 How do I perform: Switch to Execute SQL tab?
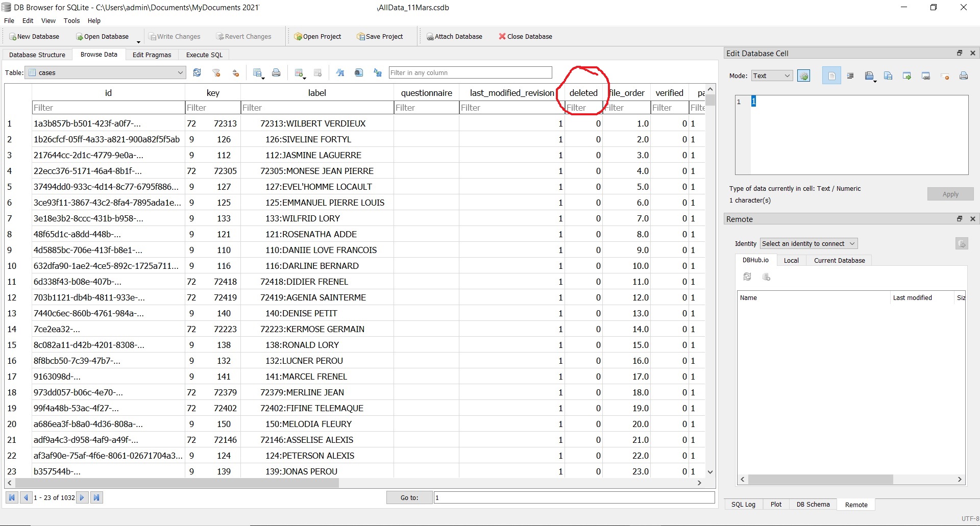[204, 55]
